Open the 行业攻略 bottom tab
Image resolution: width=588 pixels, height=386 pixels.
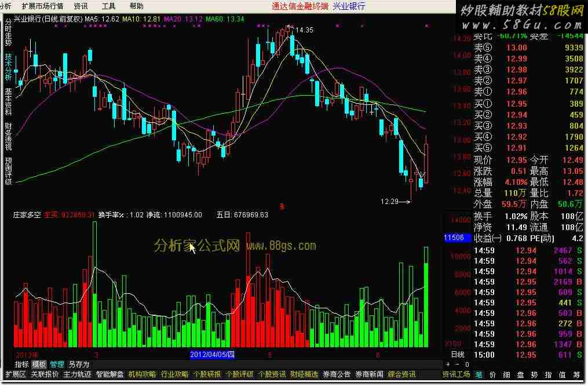pos(175,374)
